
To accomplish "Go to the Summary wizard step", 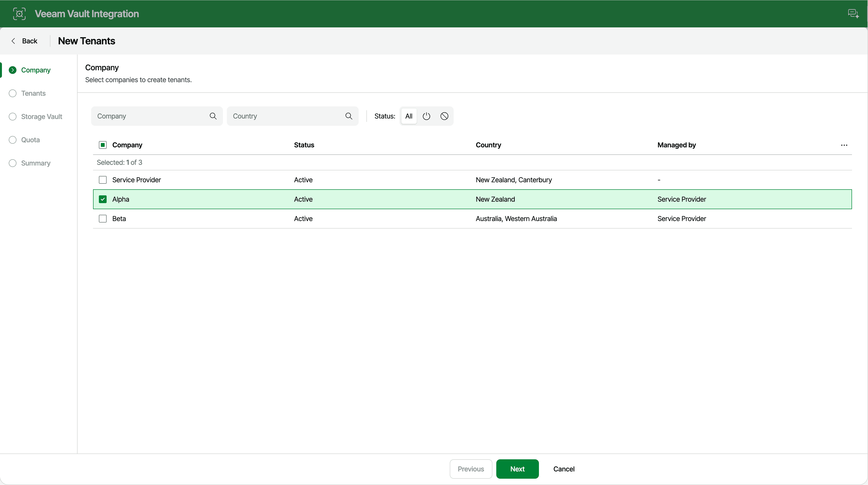I will coord(36,163).
